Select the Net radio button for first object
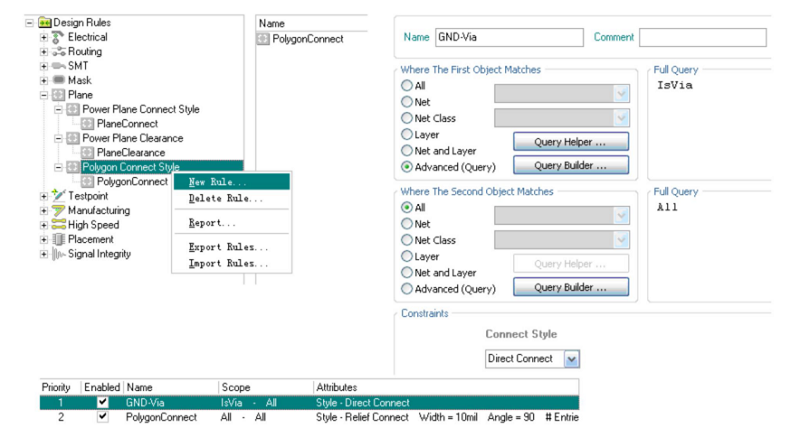The height and width of the screenshot is (428, 800). 406,101
